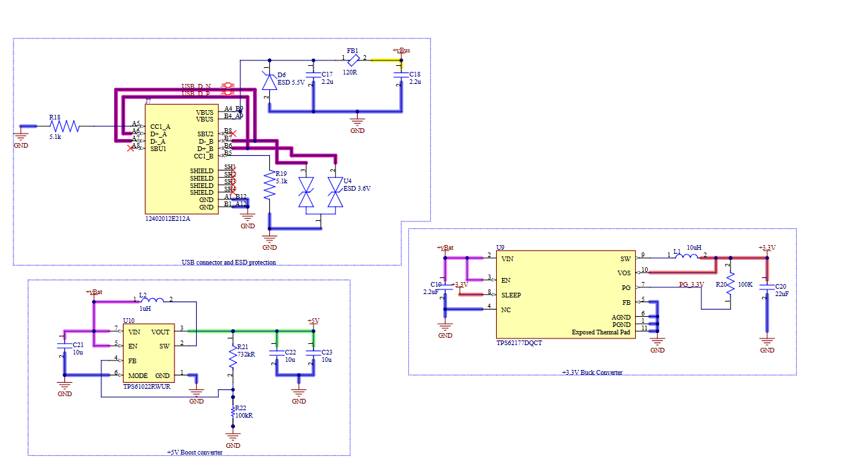
Task: Click the '+3.3V Buck Converter' caption
Action: tap(592, 372)
